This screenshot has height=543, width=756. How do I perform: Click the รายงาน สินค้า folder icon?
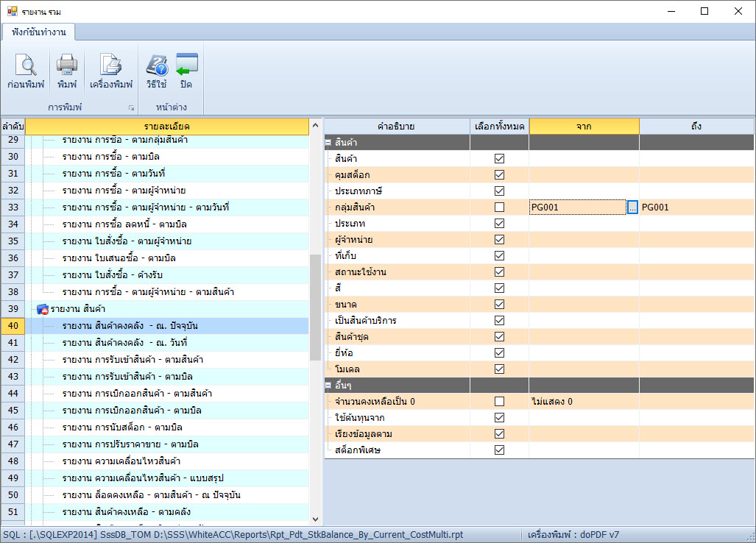[x=42, y=309]
